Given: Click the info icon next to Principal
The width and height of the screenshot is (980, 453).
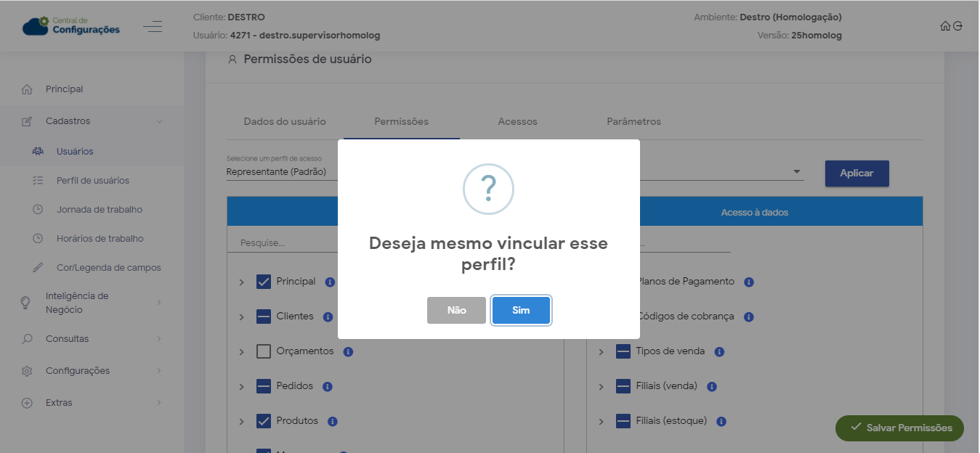Looking at the screenshot, I should pyautogui.click(x=330, y=282).
